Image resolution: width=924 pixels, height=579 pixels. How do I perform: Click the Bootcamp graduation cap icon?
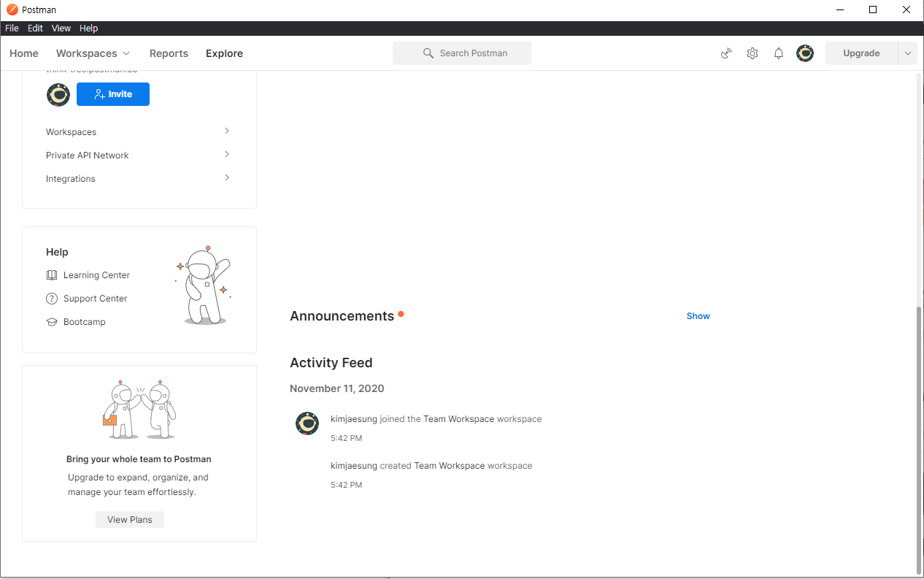click(x=52, y=322)
